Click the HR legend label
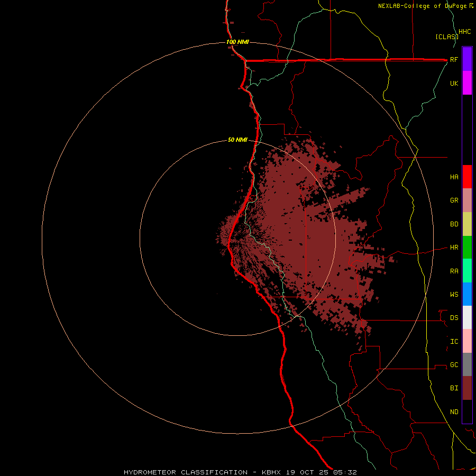This screenshot has width=476, height=476. click(454, 248)
